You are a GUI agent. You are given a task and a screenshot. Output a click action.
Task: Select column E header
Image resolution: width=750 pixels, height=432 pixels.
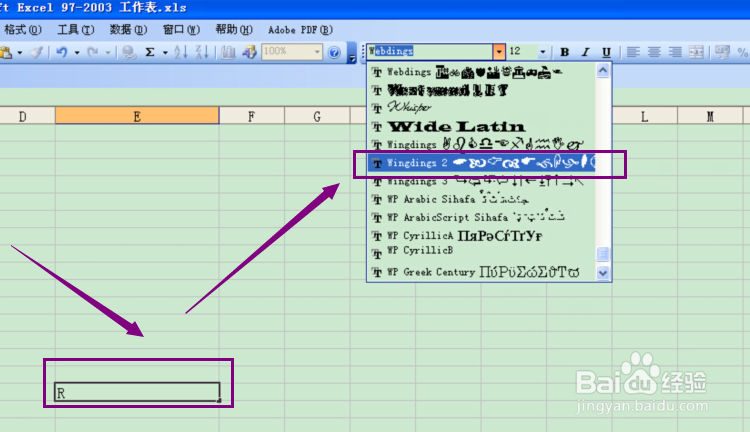(137, 116)
